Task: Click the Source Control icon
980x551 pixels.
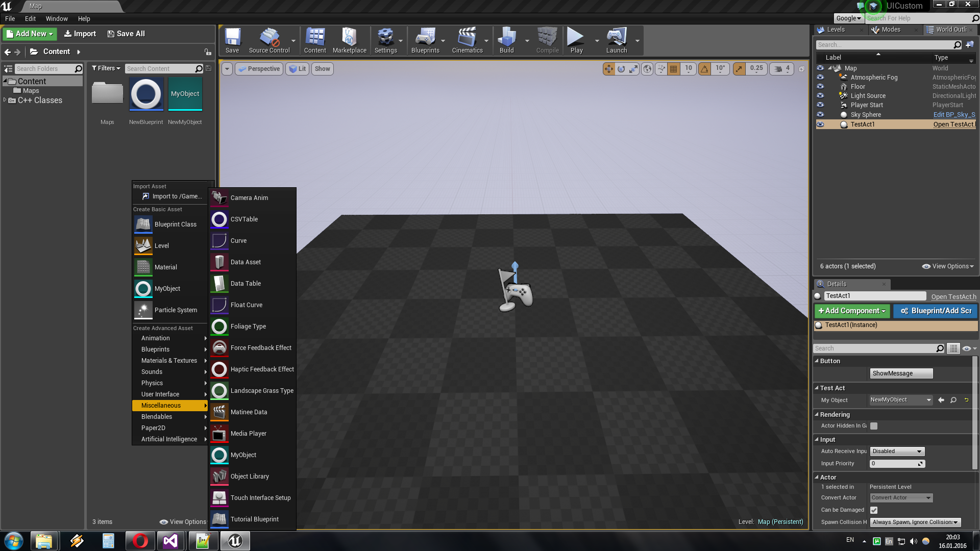Action: 268,37
